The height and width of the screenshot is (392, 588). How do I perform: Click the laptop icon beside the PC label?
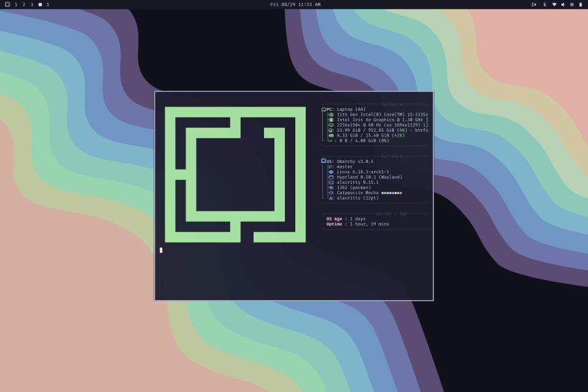pyautogui.click(x=323, y=110)
